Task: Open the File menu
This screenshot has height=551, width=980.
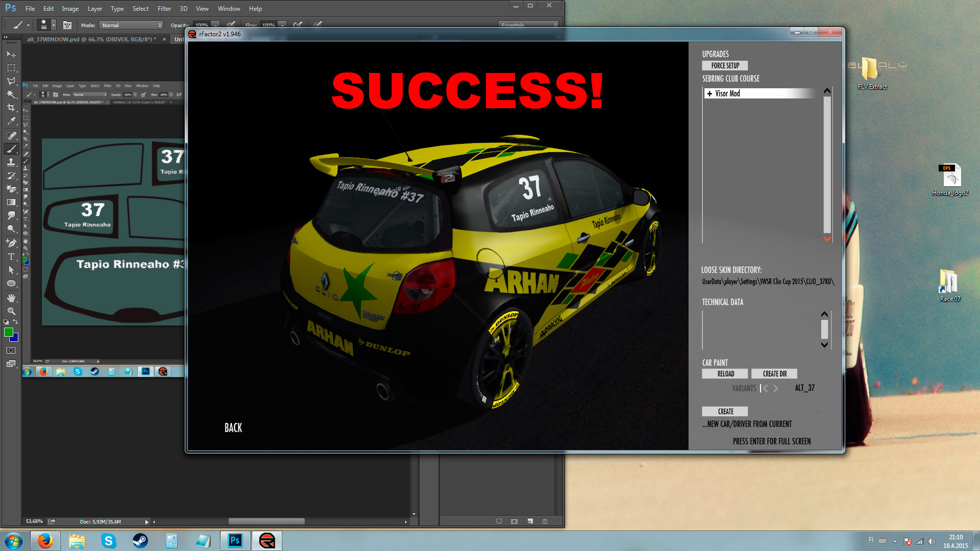Action: pyautogui.click(x=30, y=9)
